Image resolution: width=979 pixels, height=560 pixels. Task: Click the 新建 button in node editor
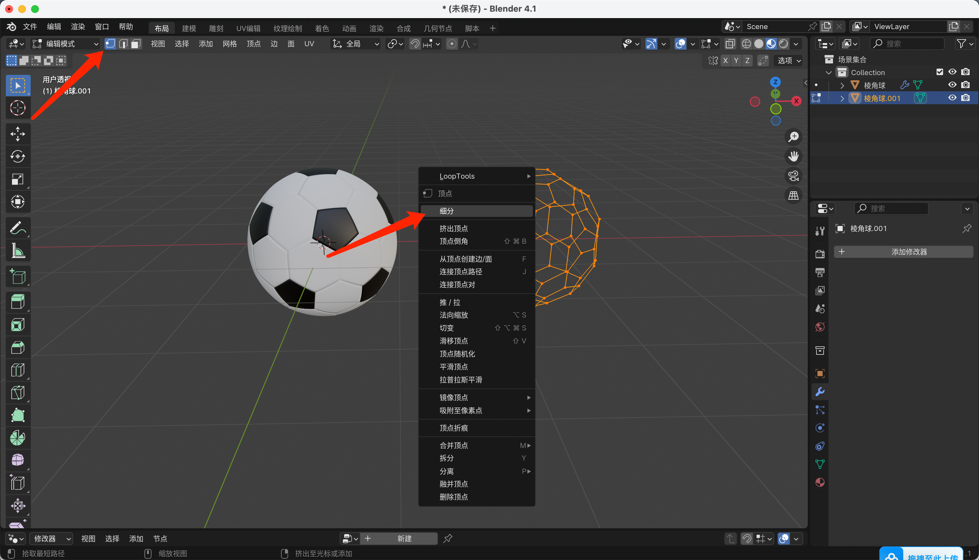point(404,538)
